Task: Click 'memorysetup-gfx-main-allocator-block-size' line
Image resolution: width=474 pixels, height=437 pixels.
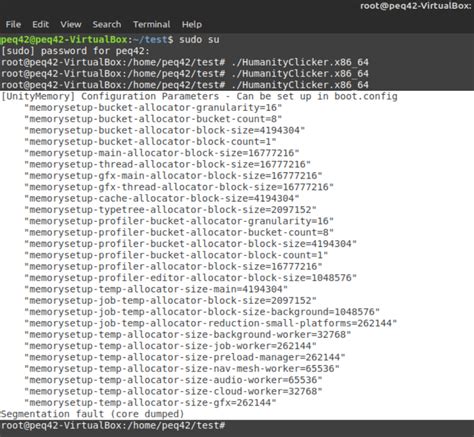Action: point(173,176)
